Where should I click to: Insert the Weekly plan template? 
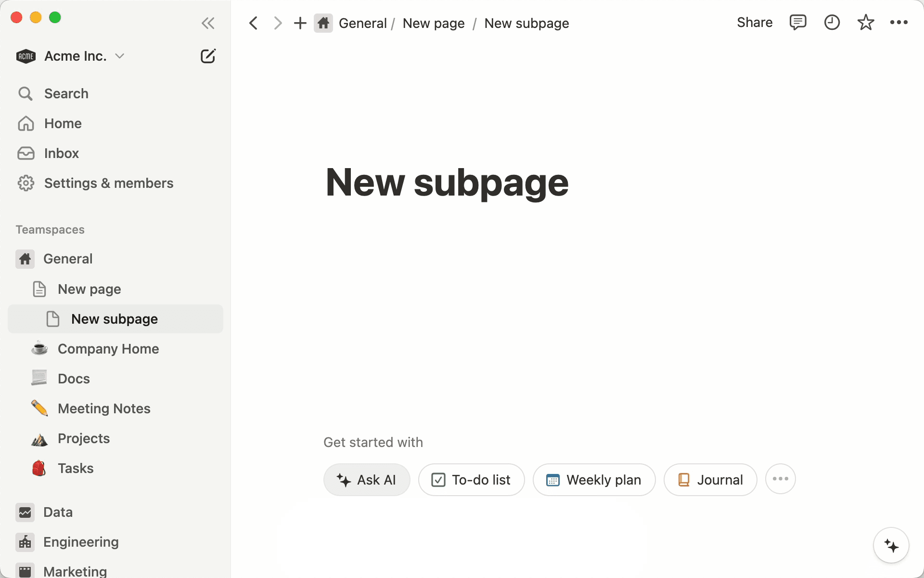tap(594, 480)
